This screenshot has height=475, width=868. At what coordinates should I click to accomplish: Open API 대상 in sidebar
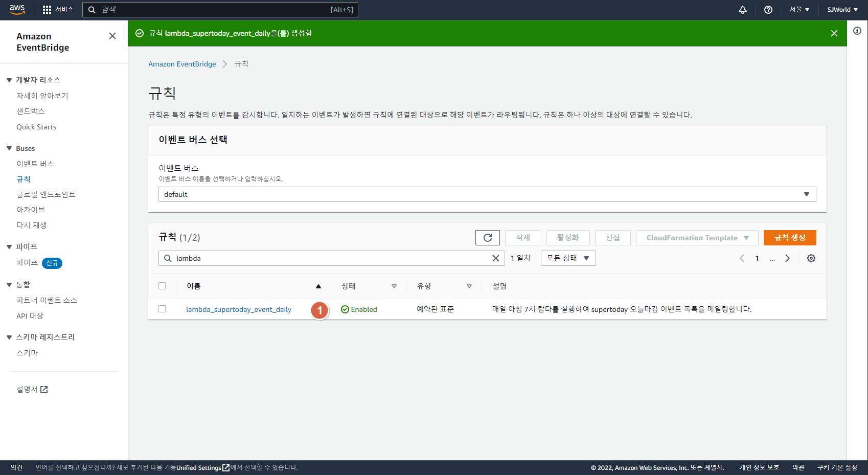[30, 316]
